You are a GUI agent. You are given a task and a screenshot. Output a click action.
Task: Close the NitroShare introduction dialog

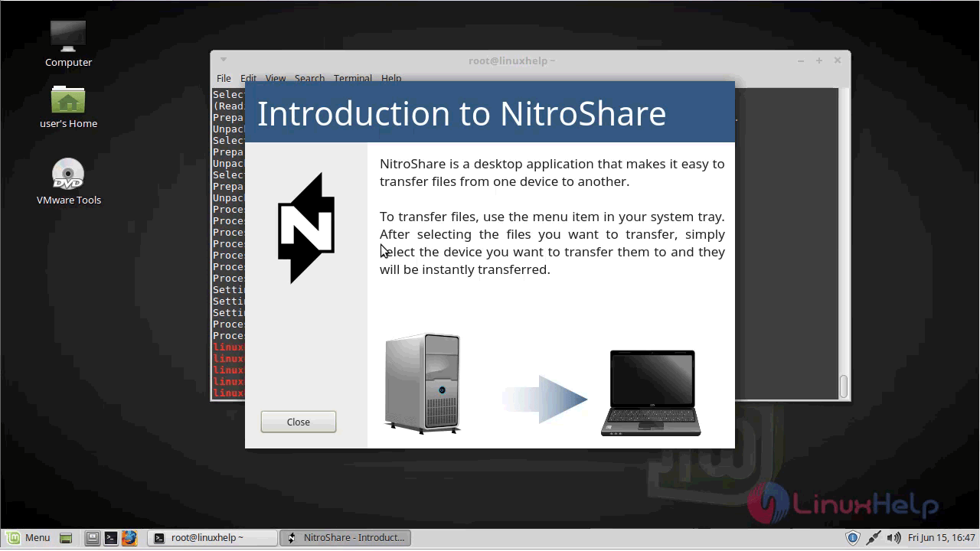(x=298, y=422)
